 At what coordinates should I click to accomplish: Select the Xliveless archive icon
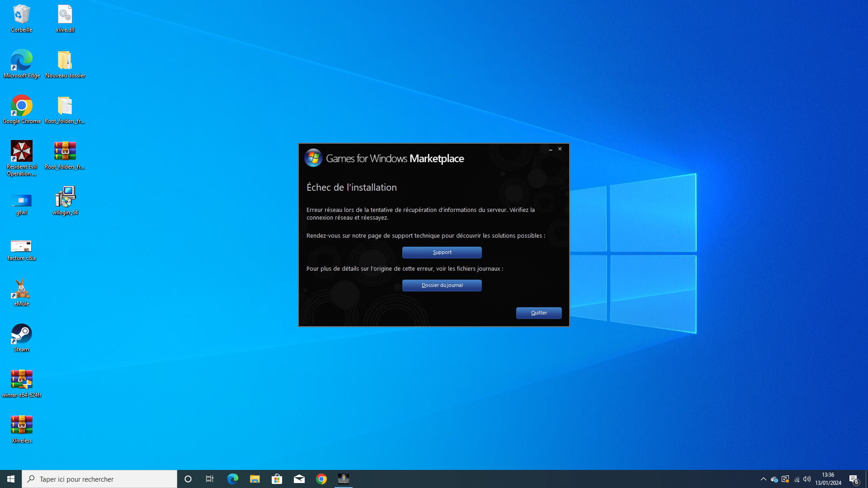pos(21,429)
